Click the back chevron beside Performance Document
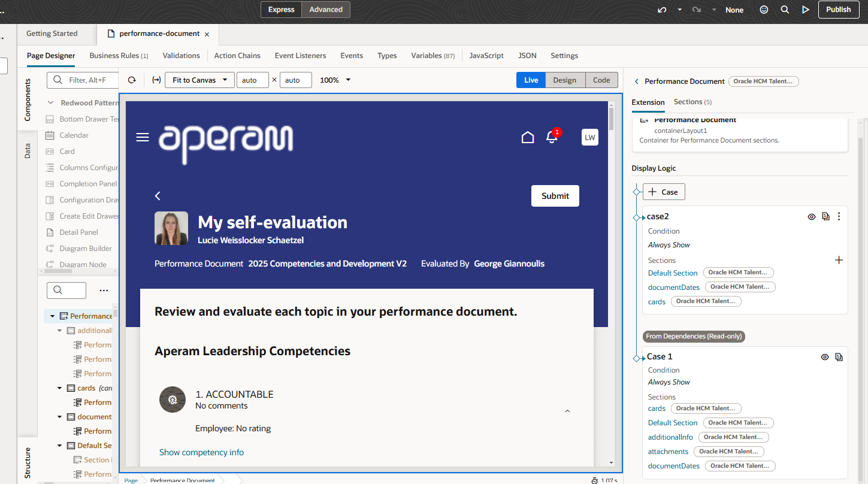The width and height of the screenshot is (868, 484). point(637,81)
